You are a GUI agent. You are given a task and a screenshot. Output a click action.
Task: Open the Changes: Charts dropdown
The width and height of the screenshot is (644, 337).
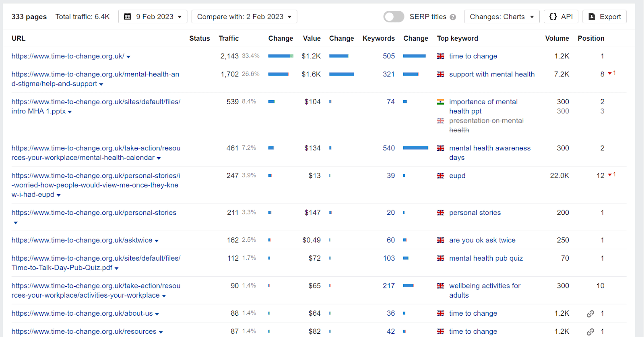point(502,16)
